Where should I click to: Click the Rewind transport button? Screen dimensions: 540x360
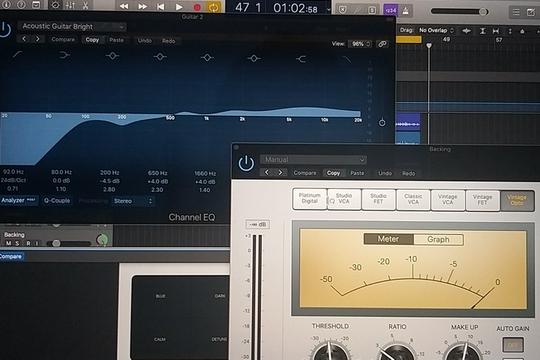(x=124, y=6)
